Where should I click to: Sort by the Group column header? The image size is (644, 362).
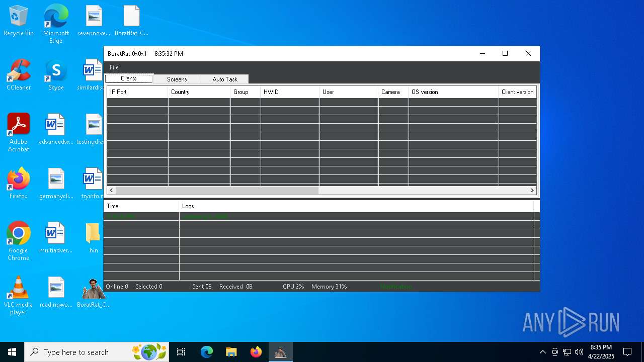coord(246,92)
